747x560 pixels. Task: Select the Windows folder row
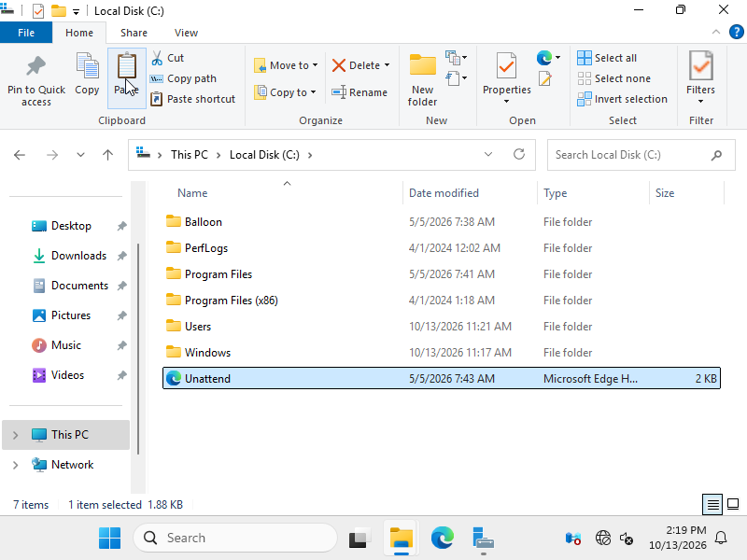(441, 353)
